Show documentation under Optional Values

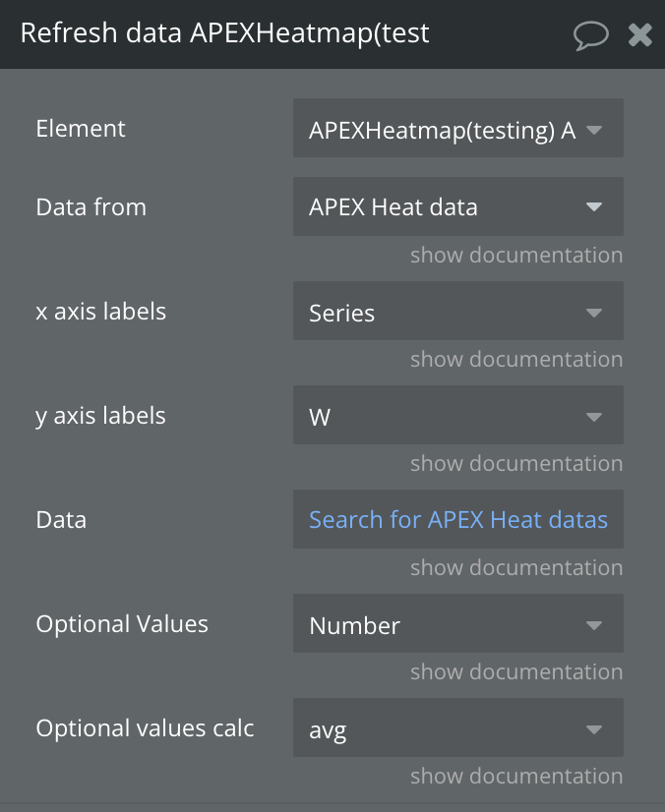[516, 672]
